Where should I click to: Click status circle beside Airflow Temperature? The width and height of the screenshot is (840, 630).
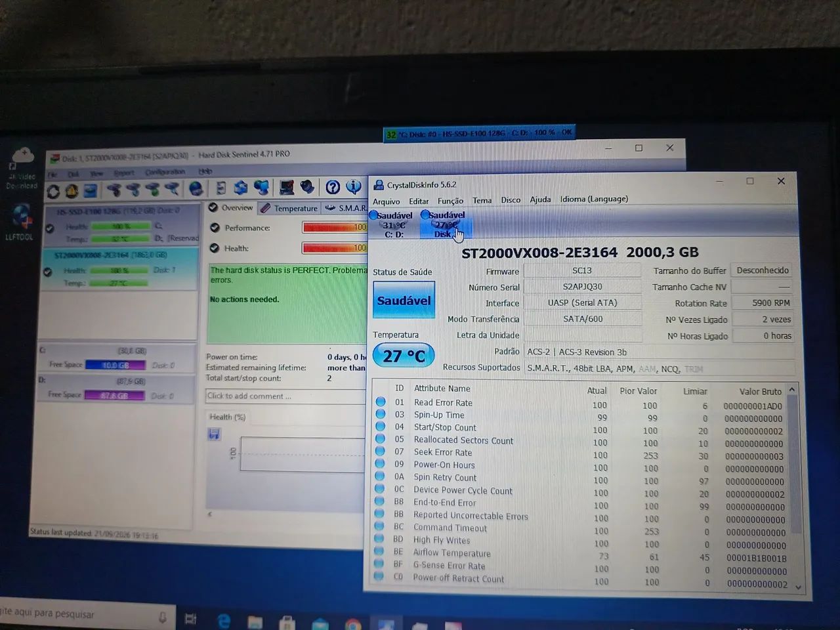(379, 552)
